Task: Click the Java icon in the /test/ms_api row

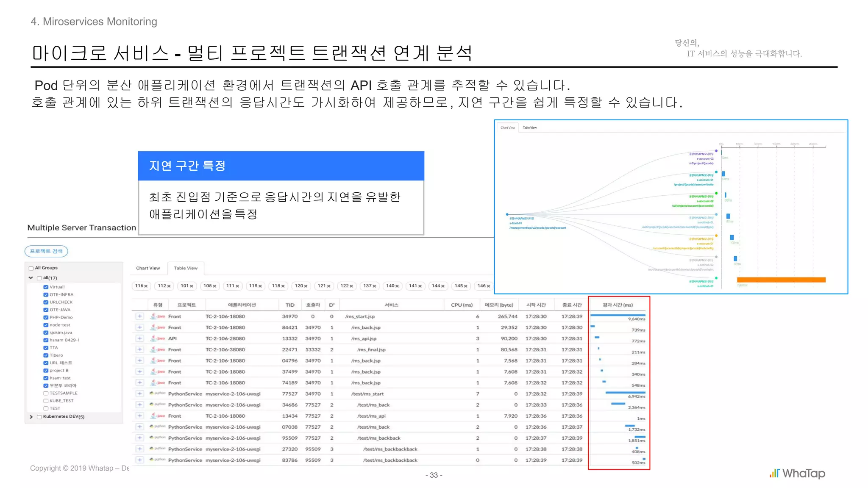Action: point(158,416)
